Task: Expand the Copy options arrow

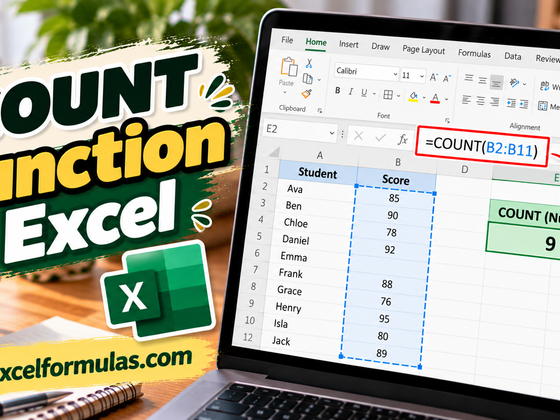Action: 319,80
